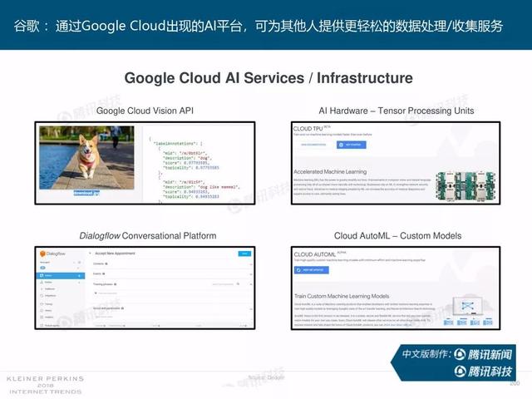Click the 腾讯新闻 logo icon
Screen dimensions: 532x399
point(460,354)
